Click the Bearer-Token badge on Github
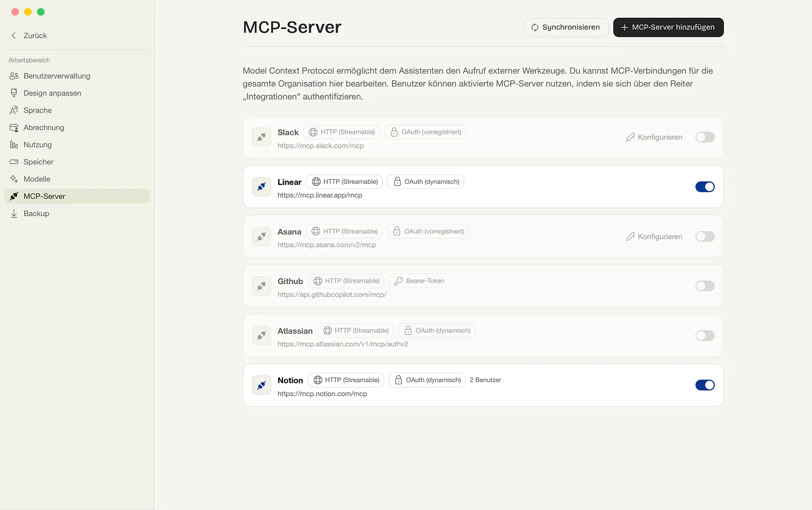 pyautogui.click(x=419, y=281)
